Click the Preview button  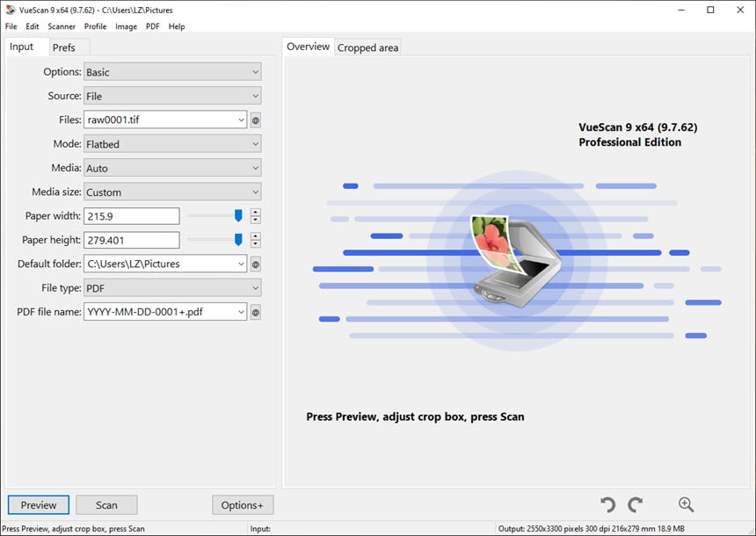pos(39,504)
